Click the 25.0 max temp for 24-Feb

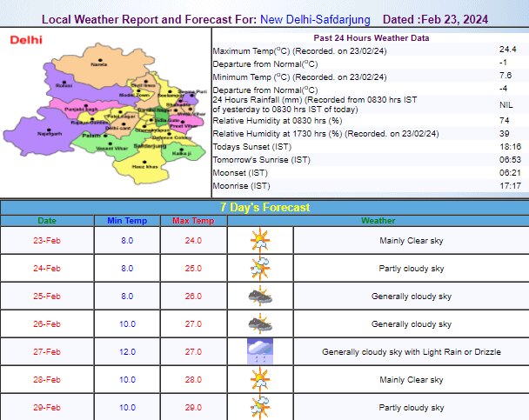[x=193, y=269]
